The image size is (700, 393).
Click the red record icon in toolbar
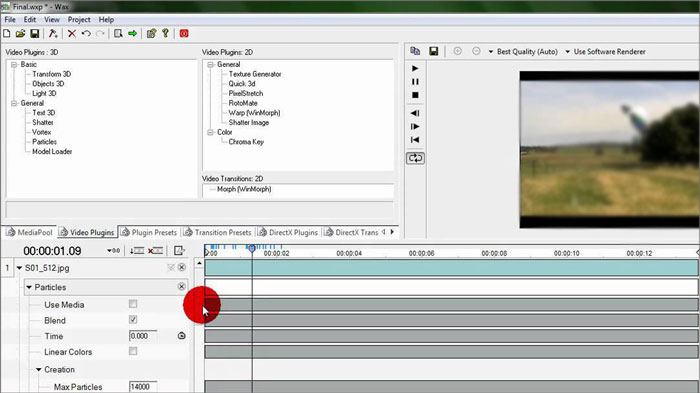(x=184, y=33)
